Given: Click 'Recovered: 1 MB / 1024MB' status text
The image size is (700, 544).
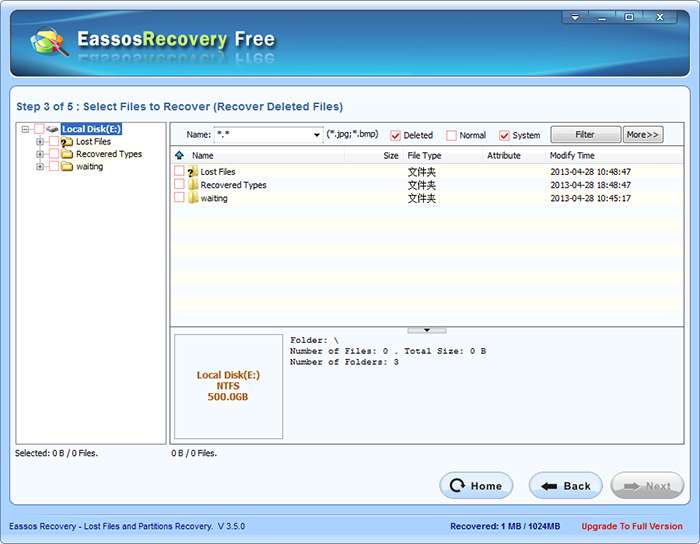Looking at the screenshot, I should pyautogui.click(x=505, y=526).
